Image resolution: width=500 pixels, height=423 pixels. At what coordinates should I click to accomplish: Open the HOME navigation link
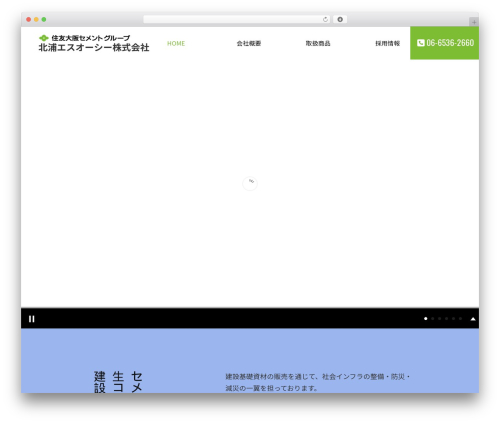click(176, 43)
